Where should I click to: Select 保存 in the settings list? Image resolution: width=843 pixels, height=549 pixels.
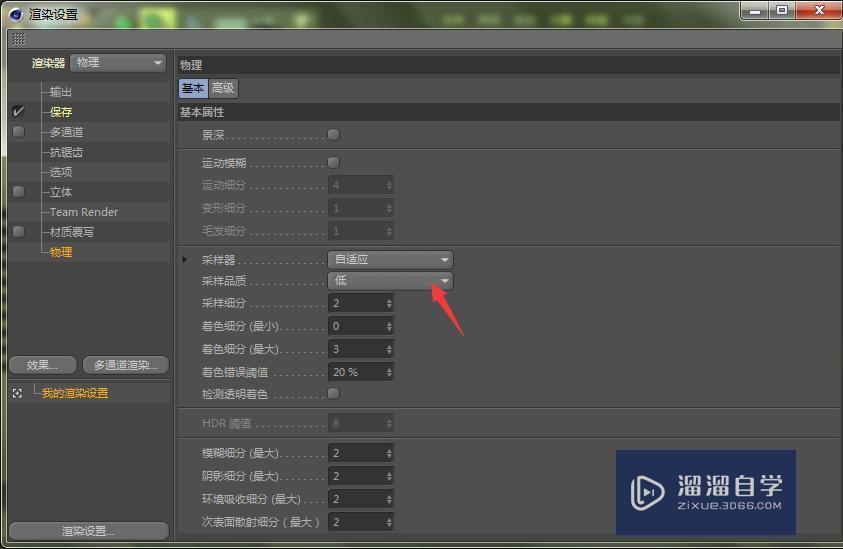[x=61, y=112]
